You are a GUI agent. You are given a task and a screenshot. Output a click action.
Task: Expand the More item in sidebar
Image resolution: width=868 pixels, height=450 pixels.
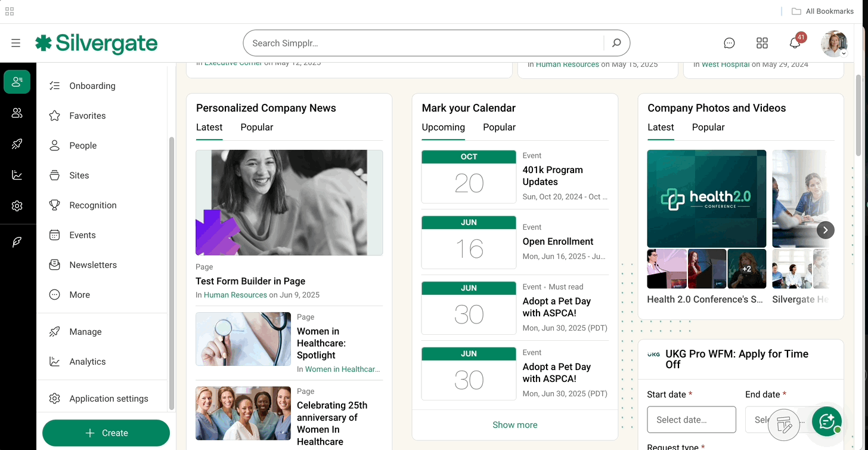point(79,295)
